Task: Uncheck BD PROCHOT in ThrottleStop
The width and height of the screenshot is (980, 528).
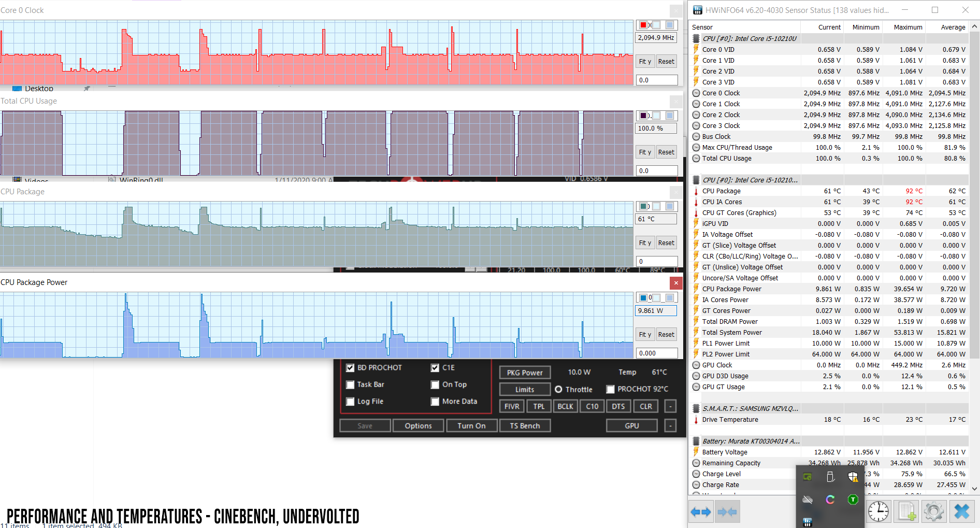Action: (350, 368)
